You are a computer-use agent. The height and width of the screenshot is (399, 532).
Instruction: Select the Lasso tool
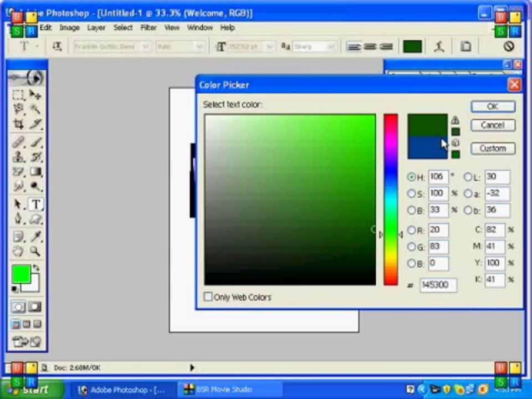pos(18,109)
